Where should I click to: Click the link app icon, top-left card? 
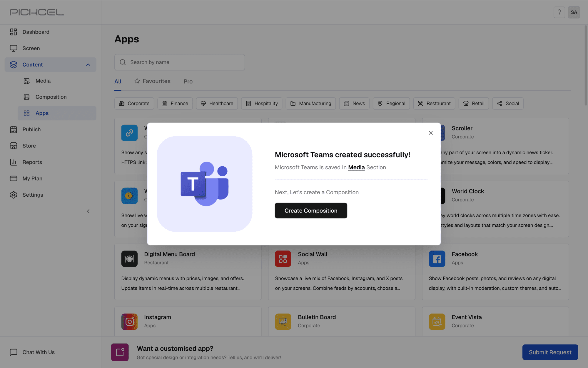click(x=129, y=133)
